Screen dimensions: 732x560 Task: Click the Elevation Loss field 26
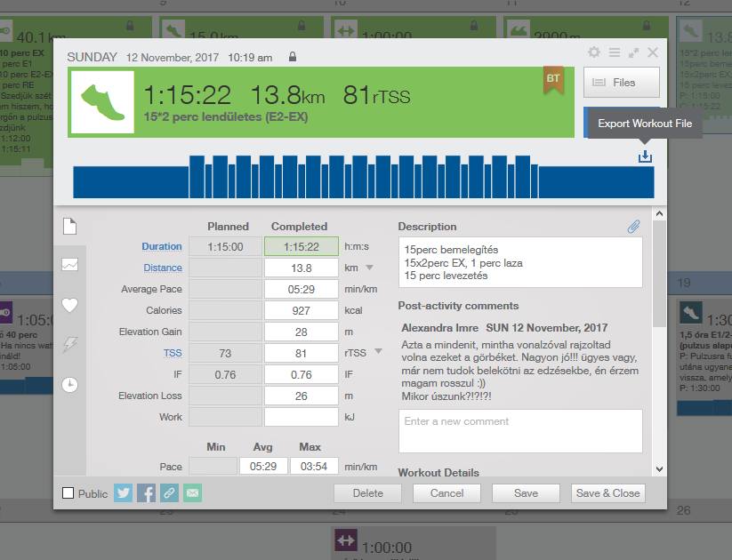[x=302, y=396]
